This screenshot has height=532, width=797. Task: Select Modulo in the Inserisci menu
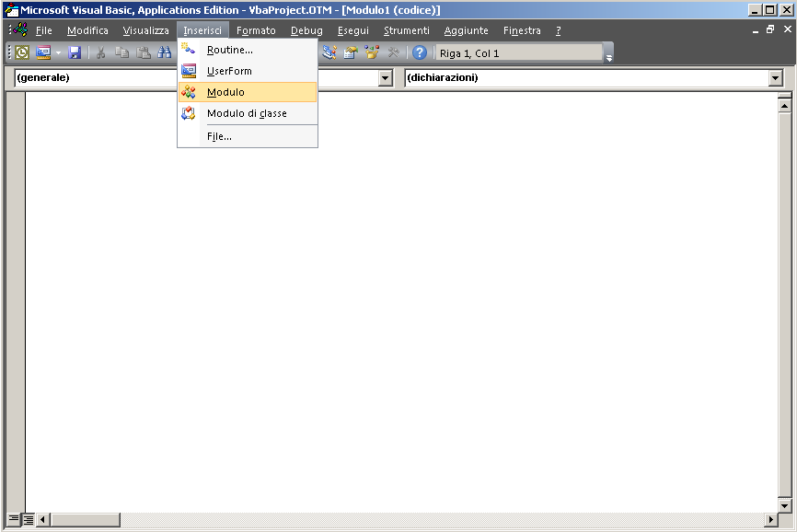pos(248,92)
